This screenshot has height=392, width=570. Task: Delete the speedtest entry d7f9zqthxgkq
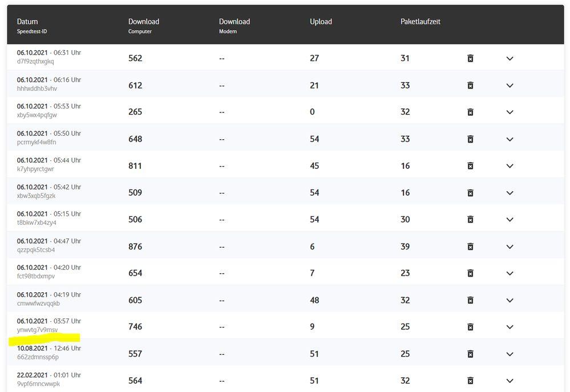[x=470, y=58]
